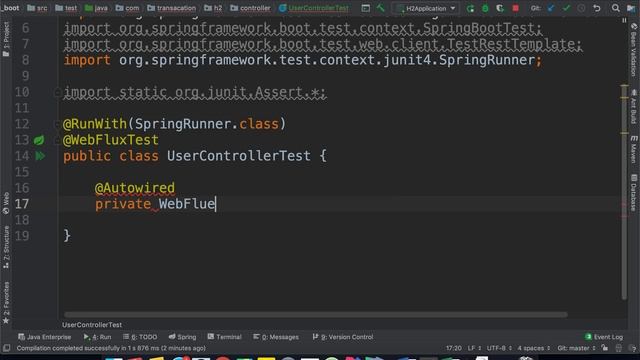
Task: Open the Z: Structure side panel
Action: coord(6,247)
